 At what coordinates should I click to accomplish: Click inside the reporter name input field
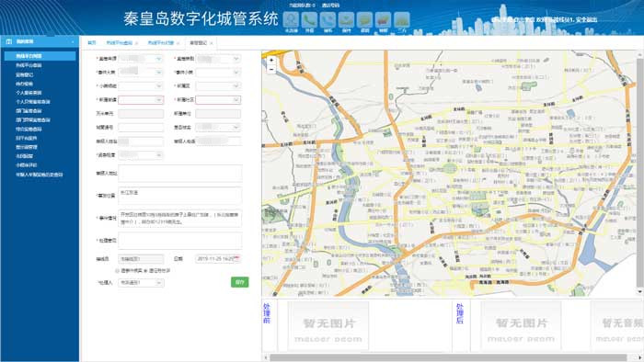coord(141,141)
